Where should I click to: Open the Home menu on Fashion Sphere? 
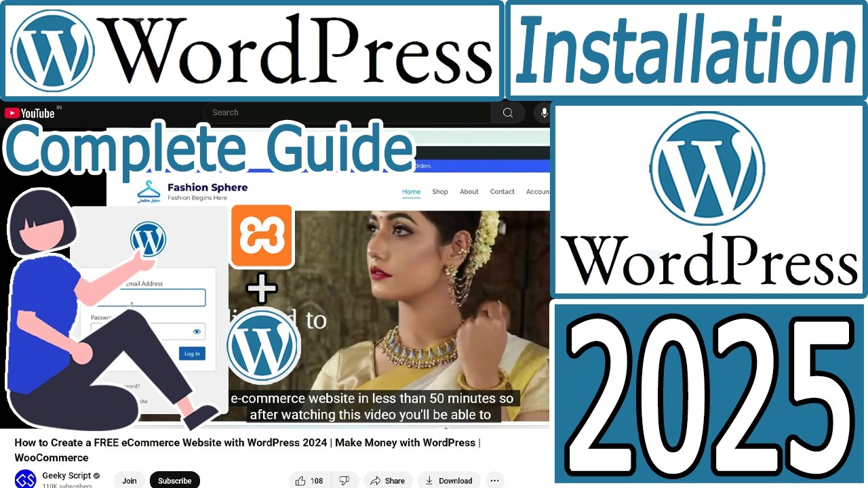click(x=411, y=192)
